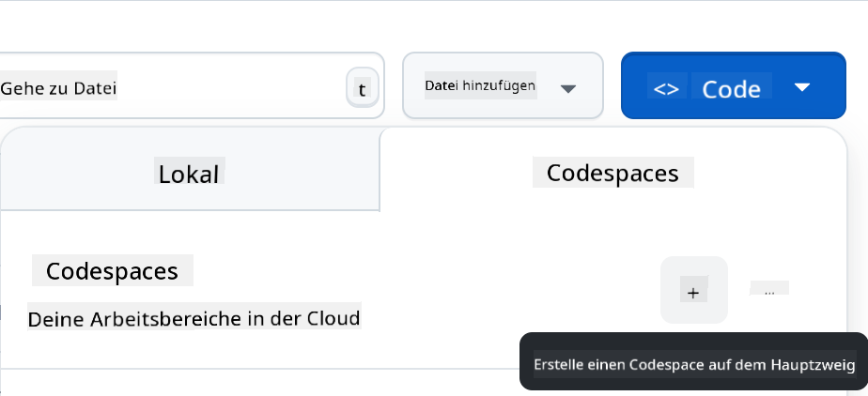Click the 't' keyboard shortcut badge
This screenshot has width=868, height=396.
(x=362, y=89)
